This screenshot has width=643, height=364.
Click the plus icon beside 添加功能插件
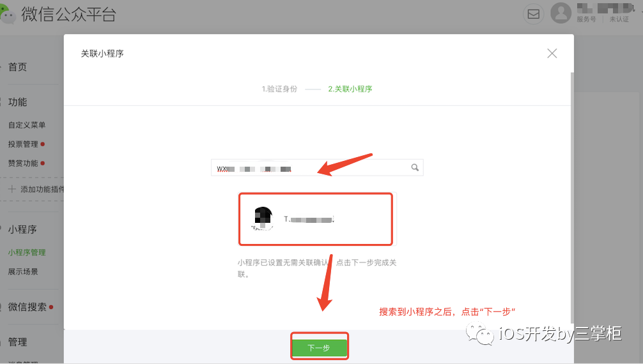click(12, 189)
